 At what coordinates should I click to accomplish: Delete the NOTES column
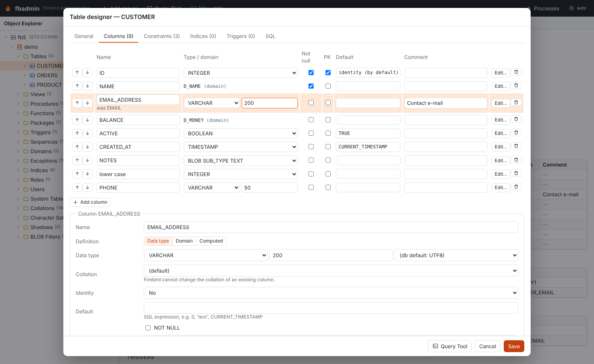516,160
